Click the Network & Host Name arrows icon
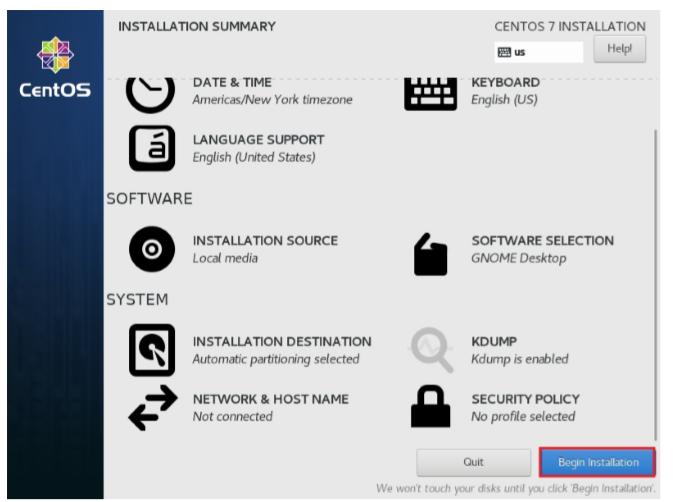 [150, 407]
